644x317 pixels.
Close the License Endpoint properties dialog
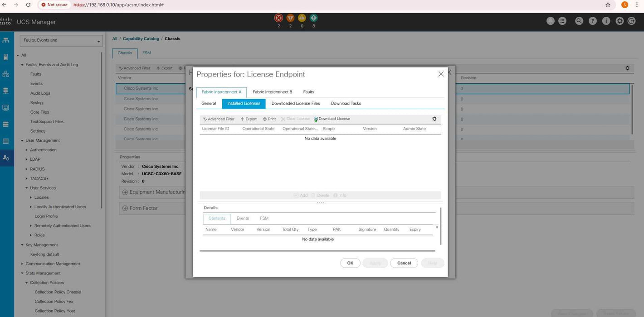tap(441, 74)
